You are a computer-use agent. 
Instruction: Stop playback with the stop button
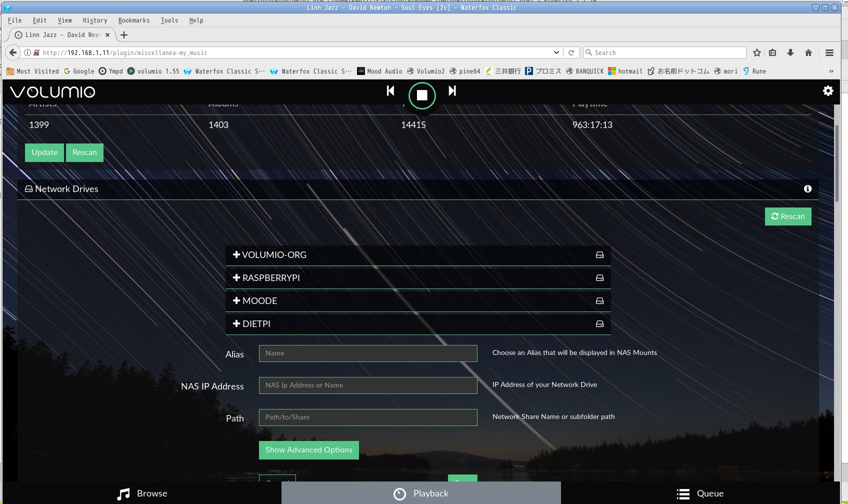[x=422, y=95]
